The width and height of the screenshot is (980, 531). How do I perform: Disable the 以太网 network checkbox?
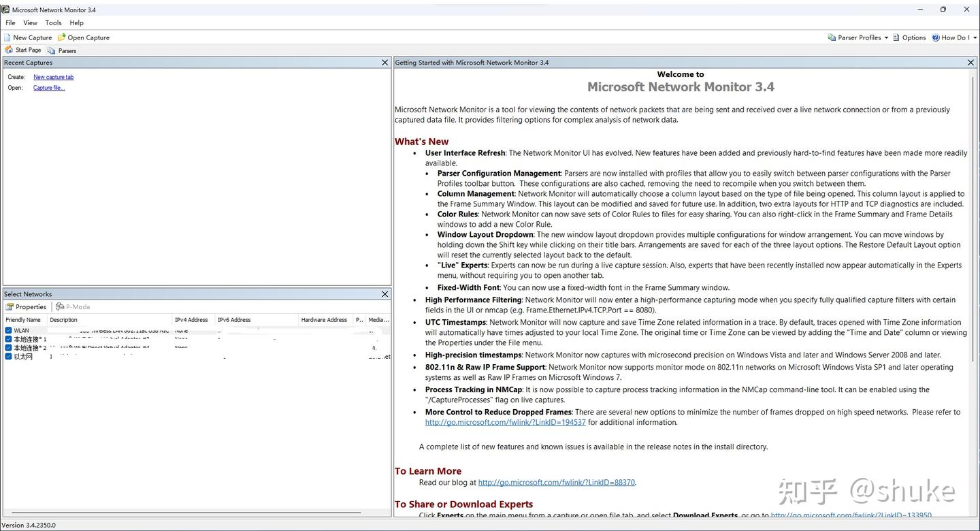click(x=8, y=356)
